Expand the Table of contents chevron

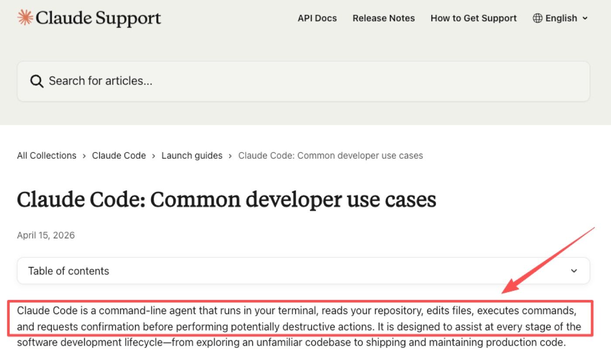[574, 271]
